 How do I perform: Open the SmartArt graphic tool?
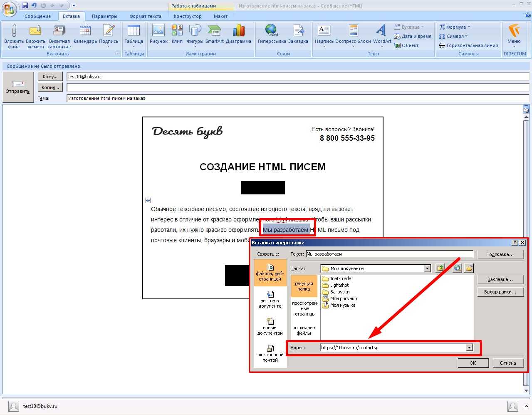click(214, 32)
